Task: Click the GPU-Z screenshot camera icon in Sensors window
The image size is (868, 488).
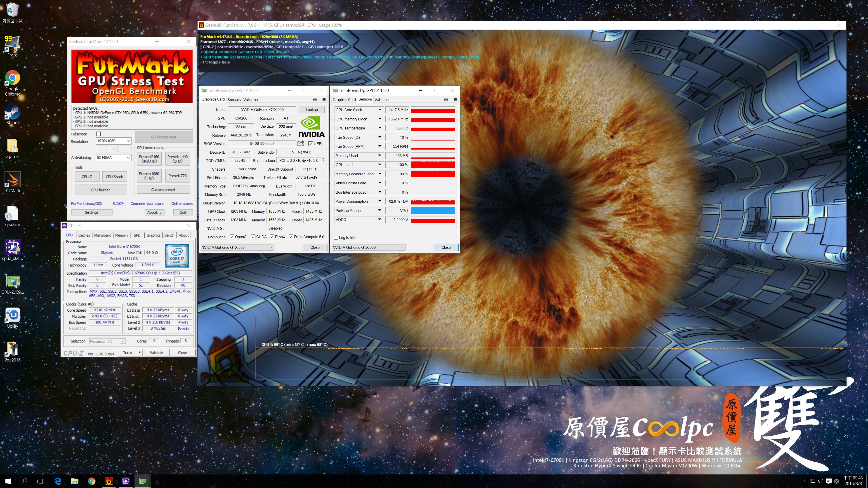Action: point(446,99)
